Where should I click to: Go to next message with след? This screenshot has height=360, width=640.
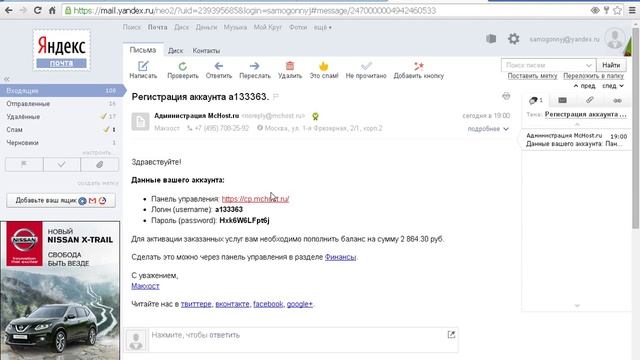pos(613,86)
